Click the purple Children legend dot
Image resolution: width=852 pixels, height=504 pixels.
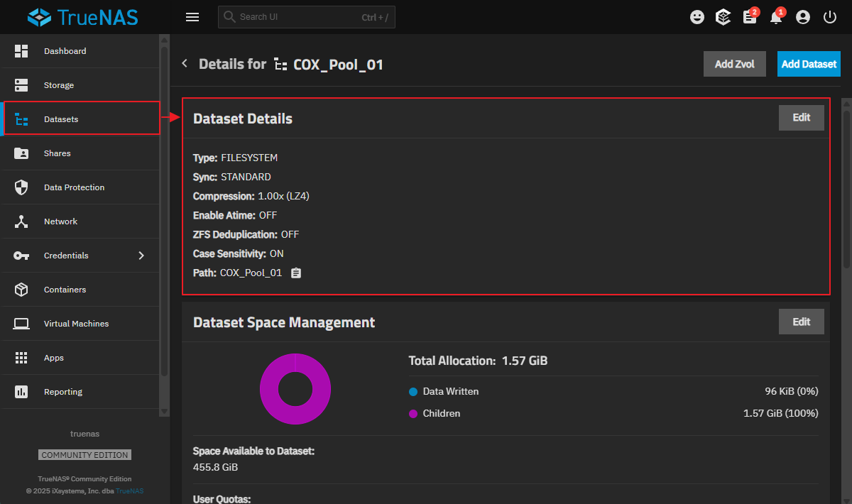click(413, 413)
